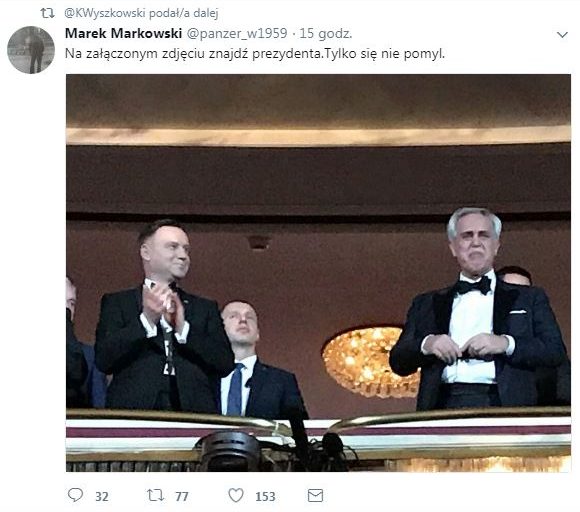This screenshot has height=512, width=580.
Task: Click the seated man with blue tie
Action: pyautogui.click(x=257, y=361)
